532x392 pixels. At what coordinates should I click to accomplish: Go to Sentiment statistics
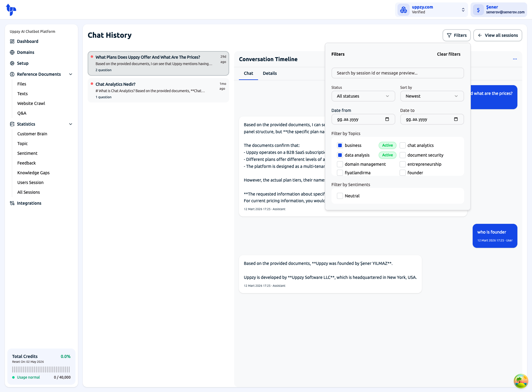[x=27, y=153]
